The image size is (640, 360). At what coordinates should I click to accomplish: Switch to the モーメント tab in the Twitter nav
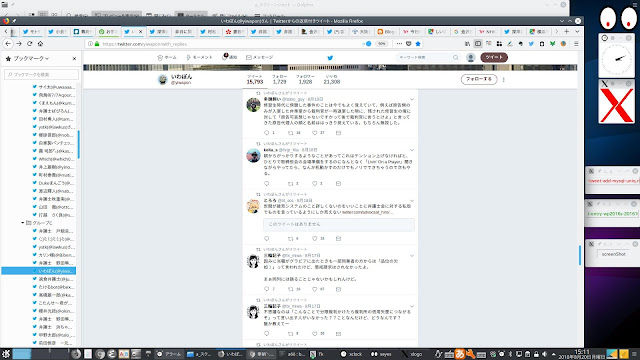pyautogui.click(x=199, y=58)
